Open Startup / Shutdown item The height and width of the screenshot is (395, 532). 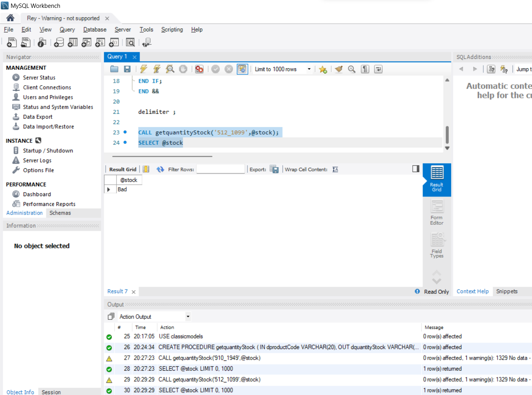(48, 151)
